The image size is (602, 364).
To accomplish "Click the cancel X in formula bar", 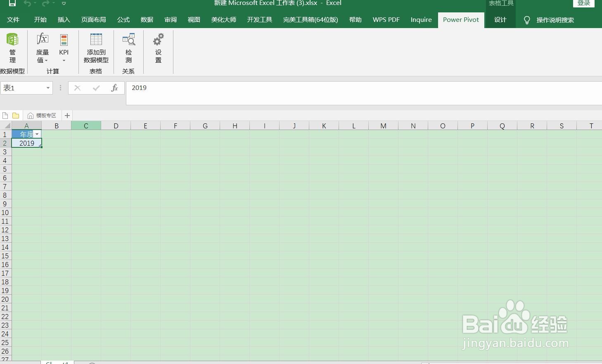I will pyautogui.click(x=77, y=88).
